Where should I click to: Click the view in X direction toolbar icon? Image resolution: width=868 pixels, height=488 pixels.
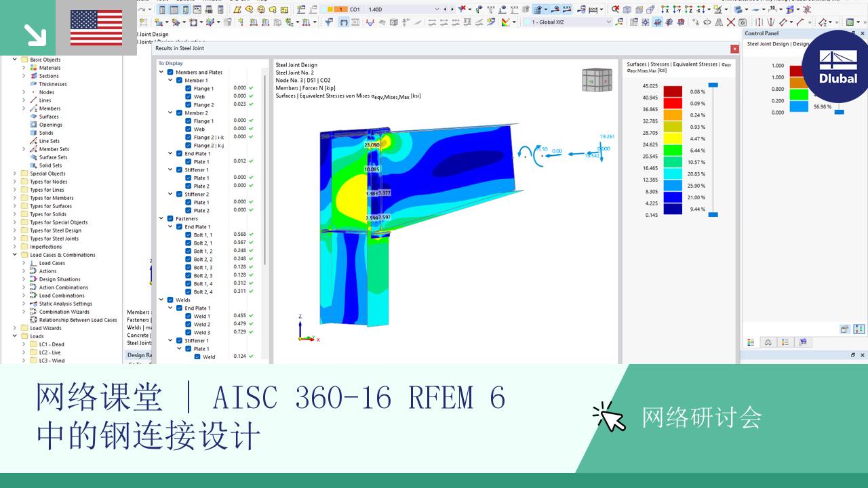point(665,9)
